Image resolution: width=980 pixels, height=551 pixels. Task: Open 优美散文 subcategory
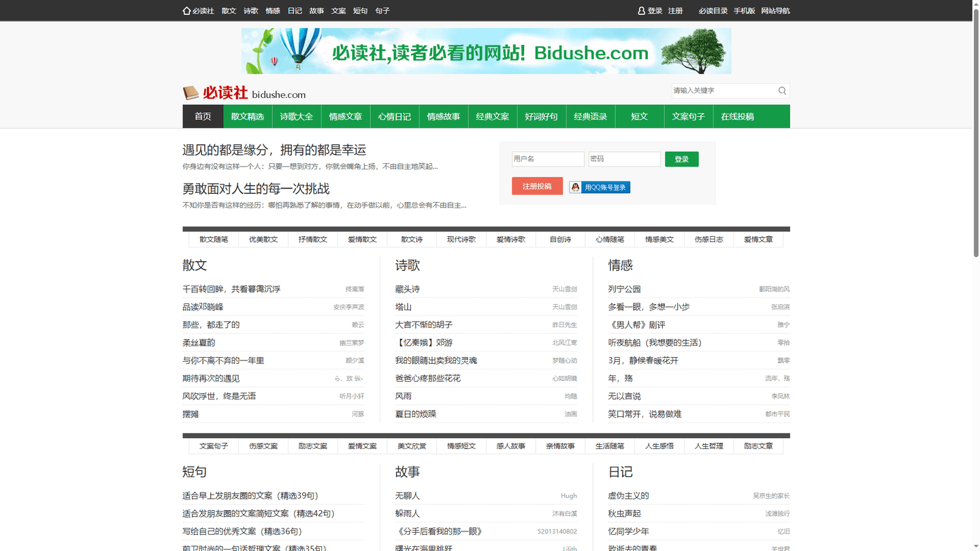point(263,239)
